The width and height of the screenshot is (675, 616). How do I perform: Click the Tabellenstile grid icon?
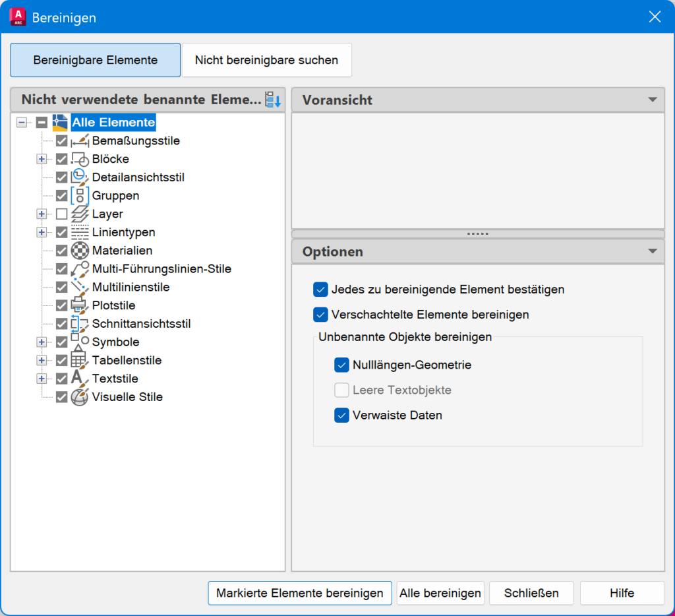tap(80, 360)
